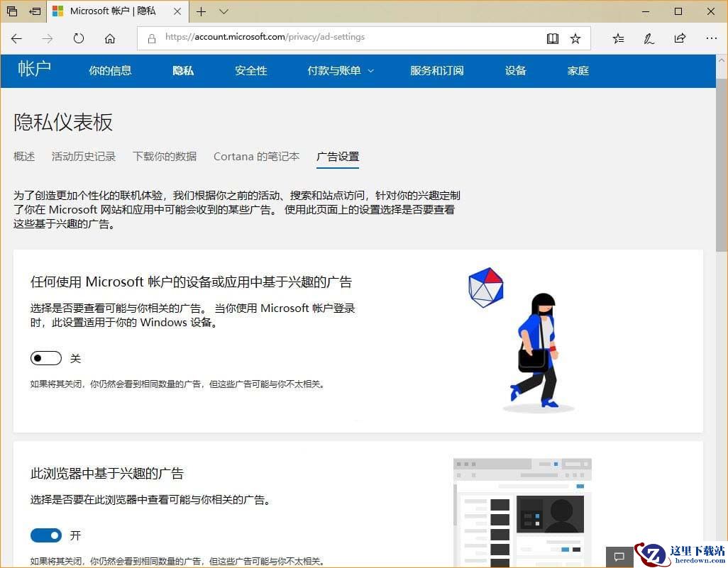
Task: Click the scrollbar up arrow
Action: click(x=722, y=61)
